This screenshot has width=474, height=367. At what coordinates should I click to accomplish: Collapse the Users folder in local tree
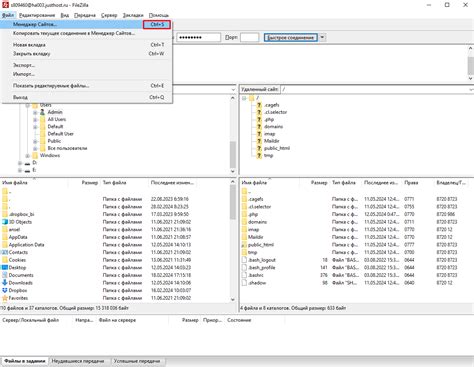[x=28, y=105]
